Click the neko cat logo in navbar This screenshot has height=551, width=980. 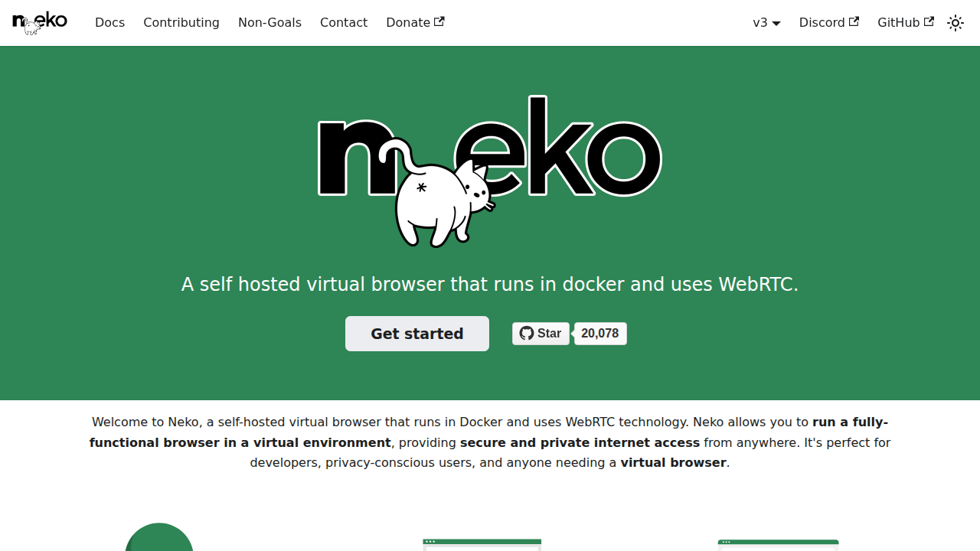pos(40,22)
